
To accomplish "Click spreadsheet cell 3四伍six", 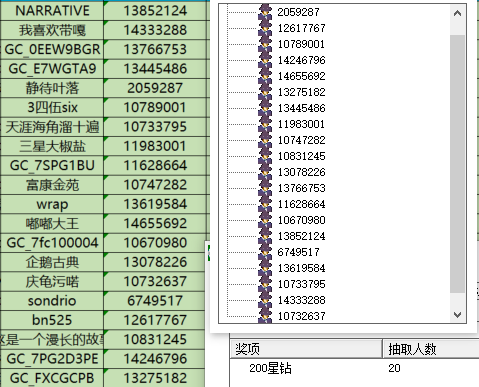I will point(52,107).
